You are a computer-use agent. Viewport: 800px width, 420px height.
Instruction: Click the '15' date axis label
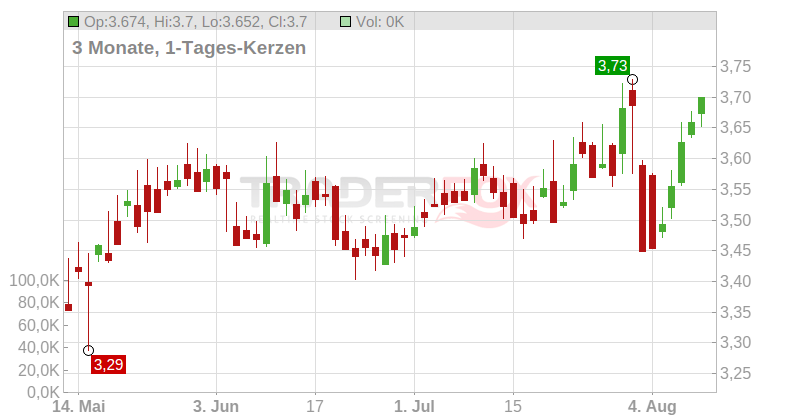[x=513, y=407]
